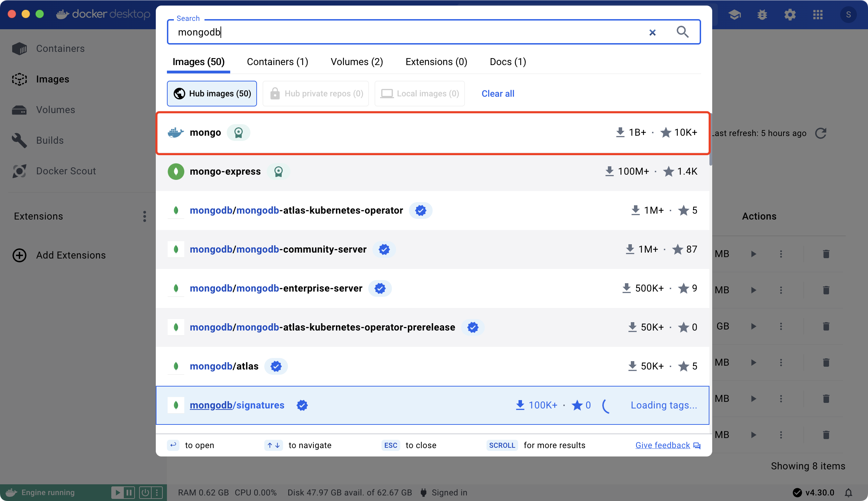Run the first image row play button

pyautogui.click(x=754, y=254)
